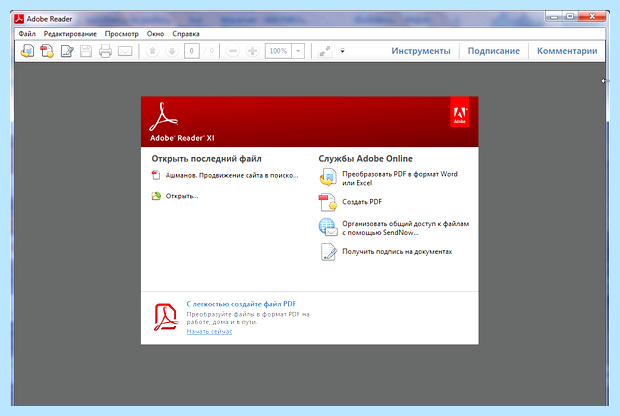Open the Инструменты pane
620x416 pixels.
coord(421,51)
